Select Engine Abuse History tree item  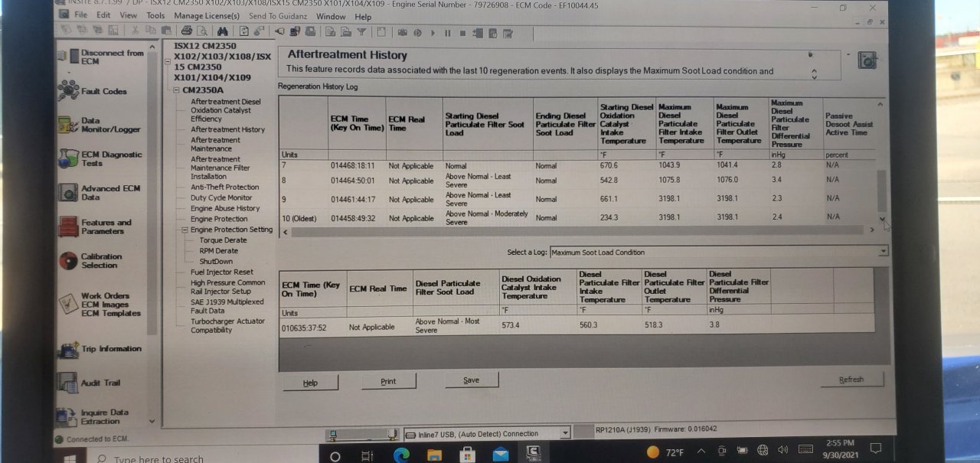coord(225,208)
